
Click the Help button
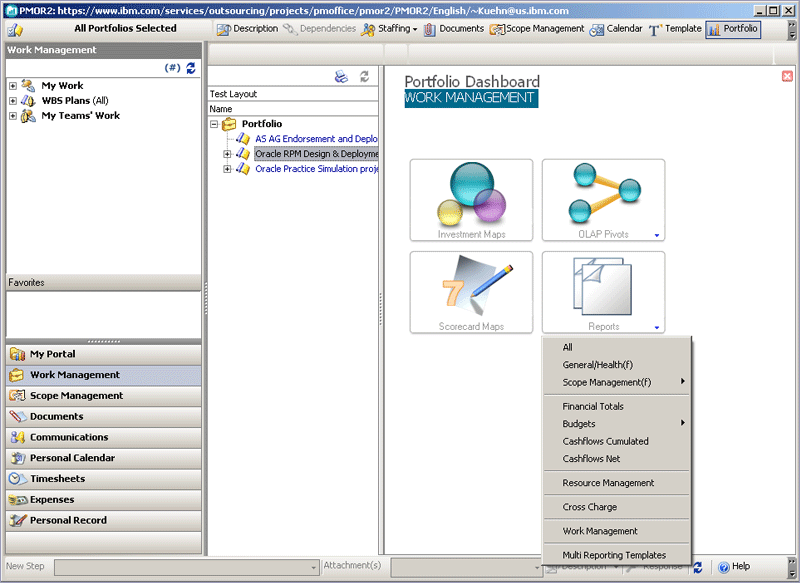click(x=734, y=567)
